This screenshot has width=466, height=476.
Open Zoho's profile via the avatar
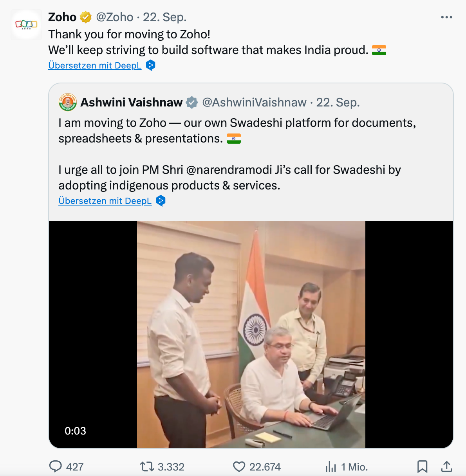point(26,24)
